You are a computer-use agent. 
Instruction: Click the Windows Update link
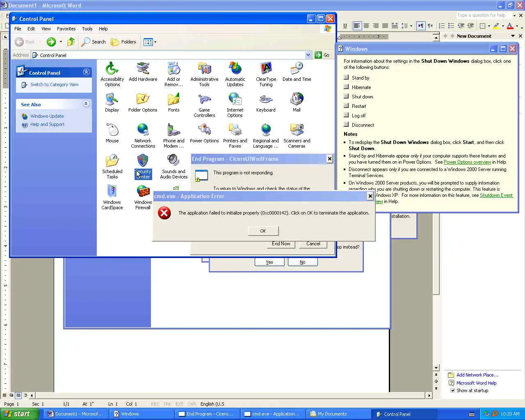coord(47,116)
